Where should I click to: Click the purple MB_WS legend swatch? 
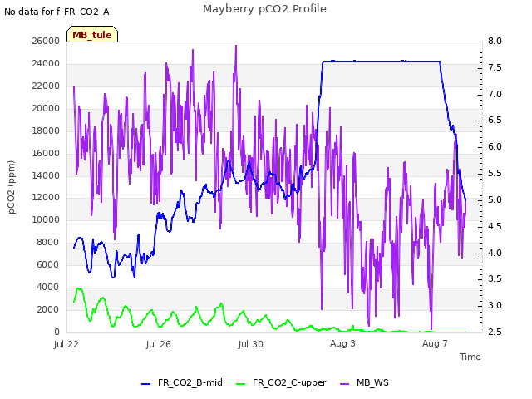(x=344, y=384)
